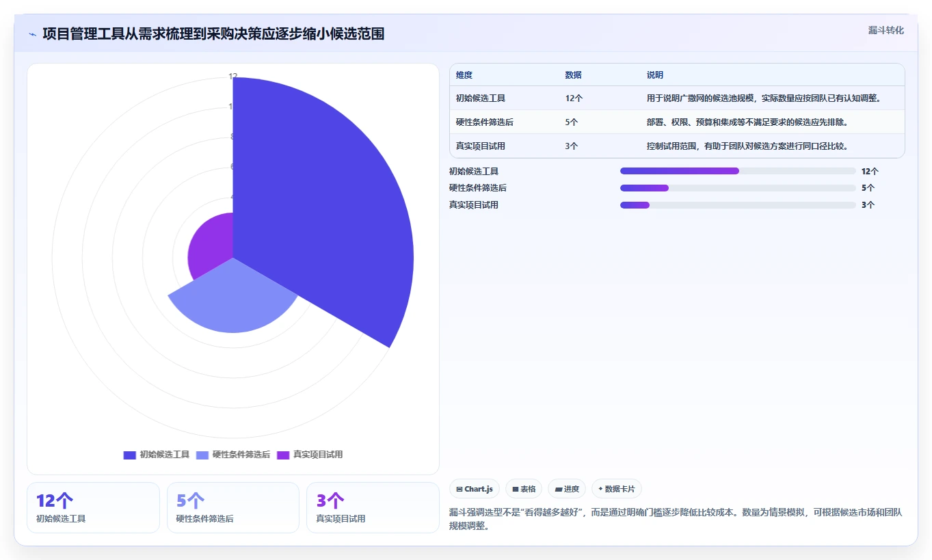
Task: Click the 3个 cell in the table
Action: 572,146
